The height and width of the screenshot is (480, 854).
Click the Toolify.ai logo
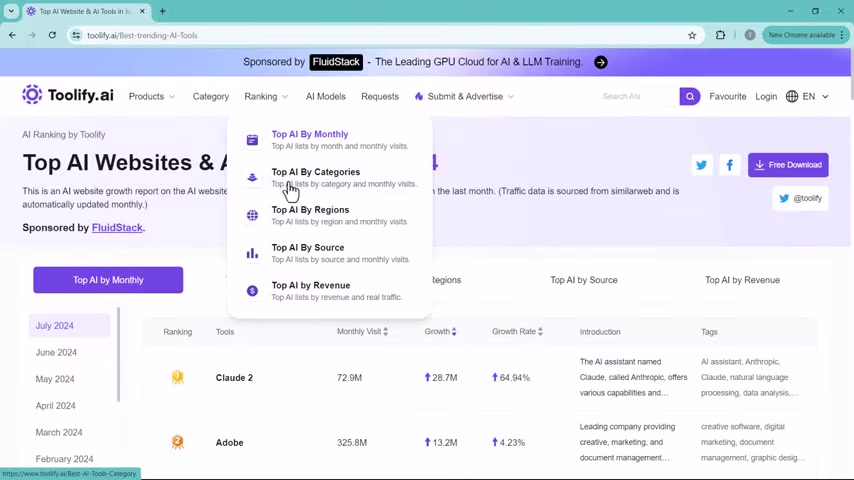[68, 95]
